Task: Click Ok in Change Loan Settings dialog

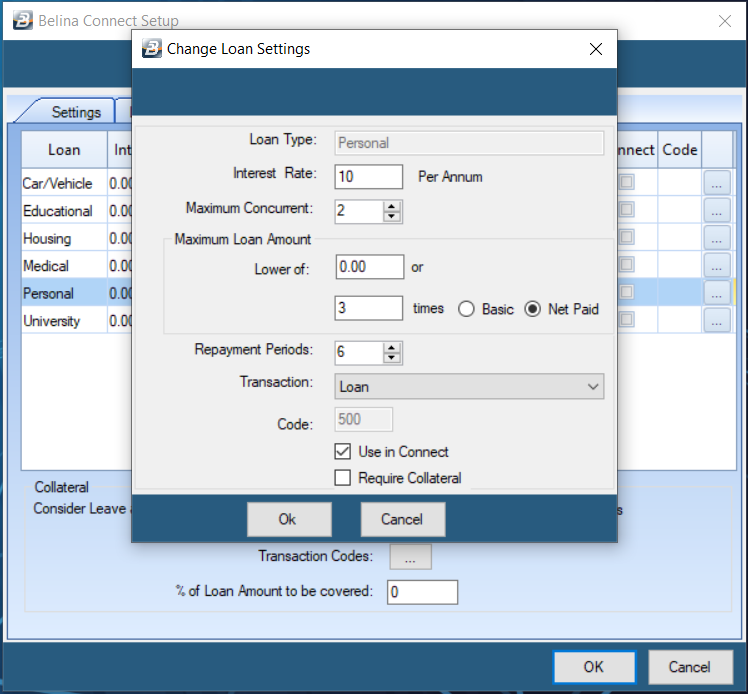Action: pos(289,519)
